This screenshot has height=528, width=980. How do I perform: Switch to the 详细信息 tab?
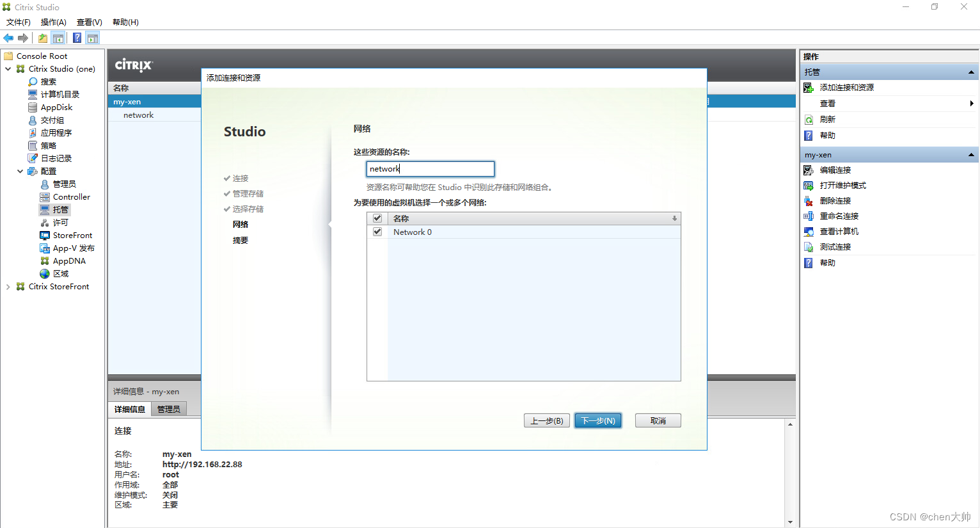[129, 409]
